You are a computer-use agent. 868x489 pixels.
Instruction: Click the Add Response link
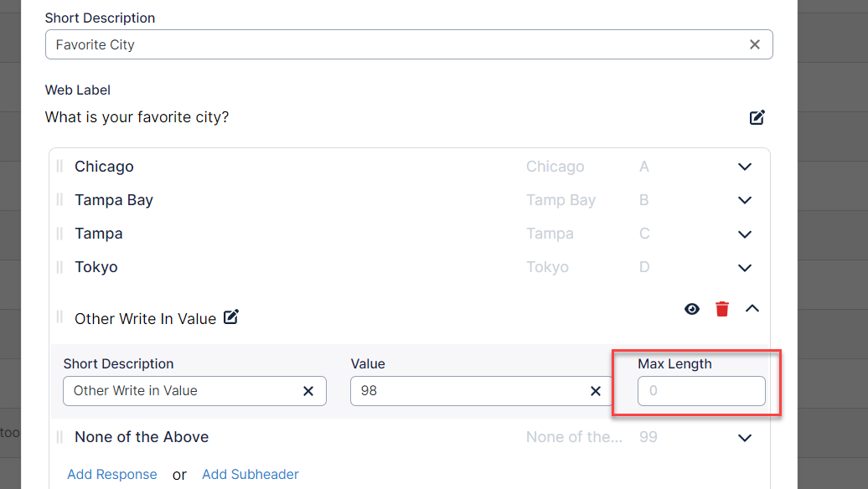(112, 474)
